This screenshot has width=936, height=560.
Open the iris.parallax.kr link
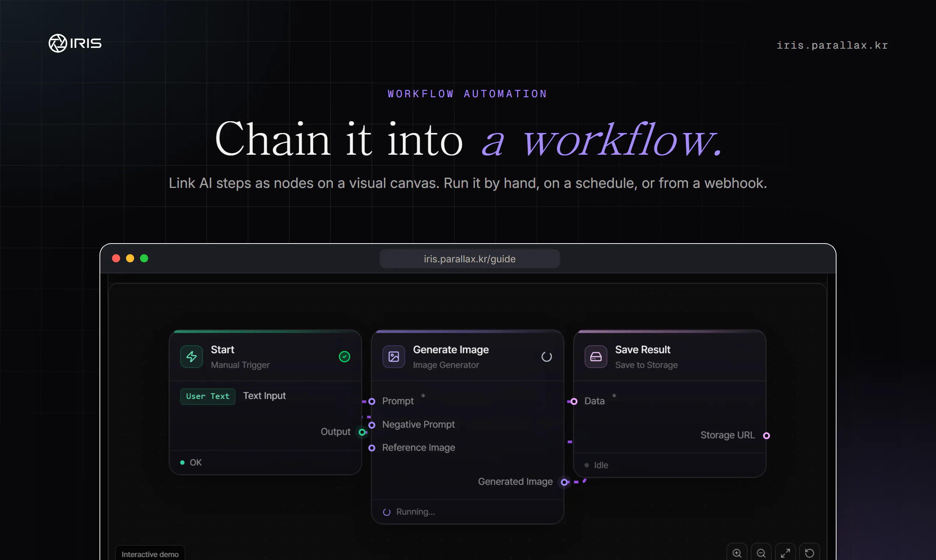832,45
